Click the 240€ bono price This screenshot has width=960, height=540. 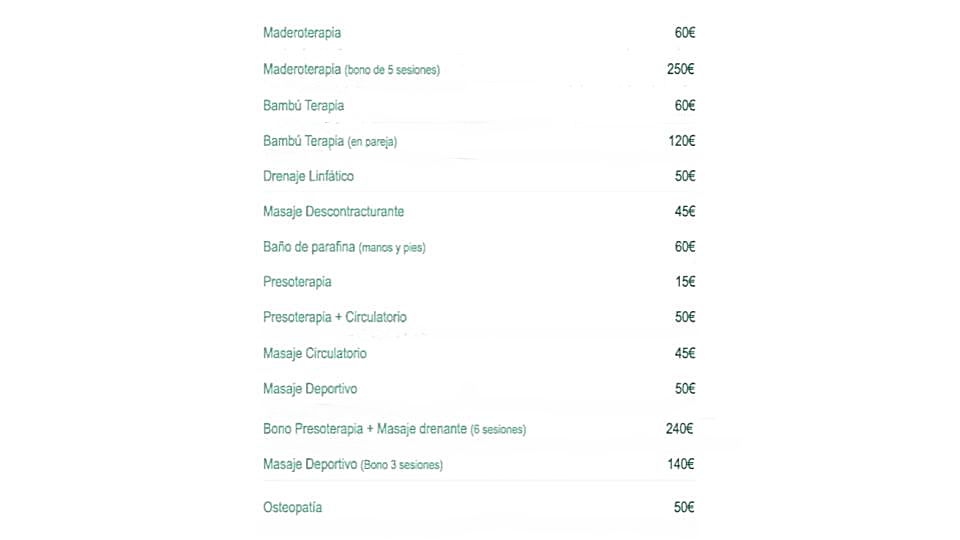click(679, 429)
